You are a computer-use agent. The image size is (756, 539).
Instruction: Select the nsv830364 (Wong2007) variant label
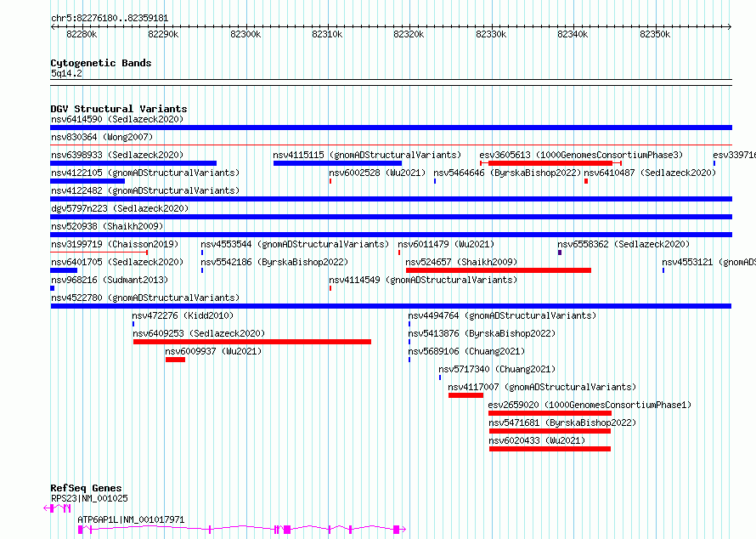pyautogui.click(x=102, y=137)
